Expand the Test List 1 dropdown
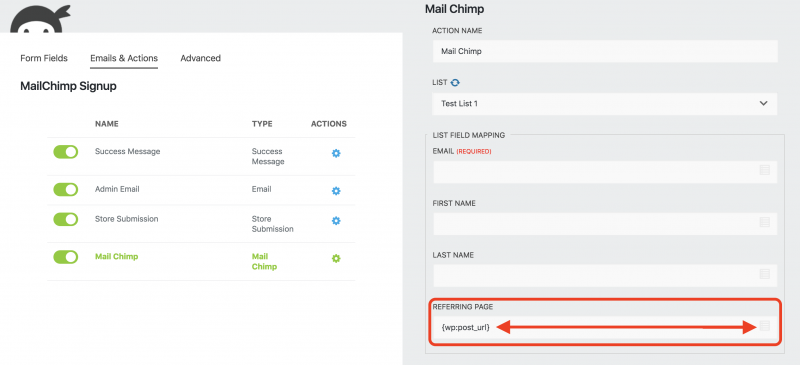The height and width of the screenshot is (365, 800). [605, 104]
